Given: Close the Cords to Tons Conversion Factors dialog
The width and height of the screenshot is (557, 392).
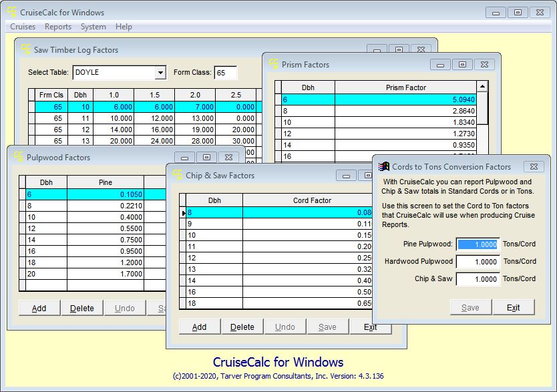Looking at the screenshot, I should (x=534, y=166).
